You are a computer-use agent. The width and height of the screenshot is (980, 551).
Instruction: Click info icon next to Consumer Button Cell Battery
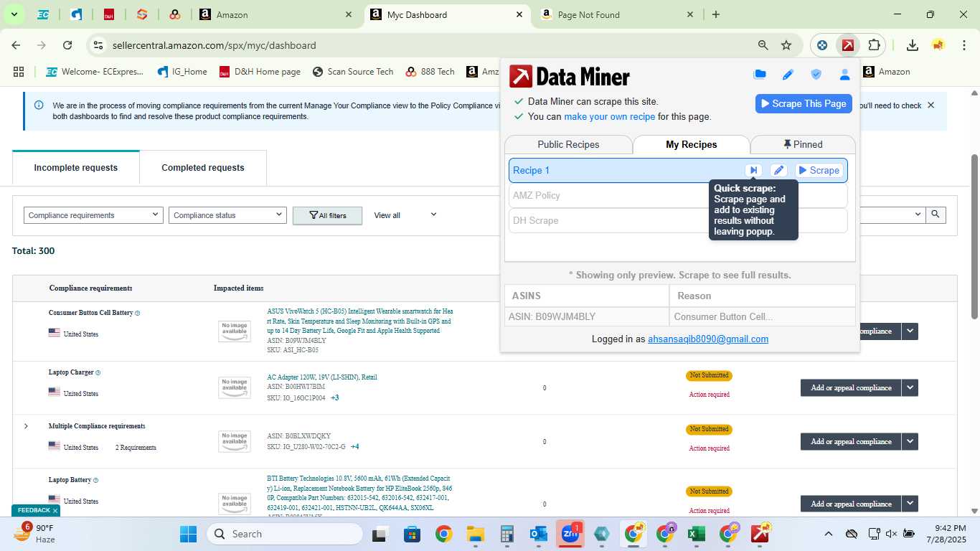tap(138, 313)
